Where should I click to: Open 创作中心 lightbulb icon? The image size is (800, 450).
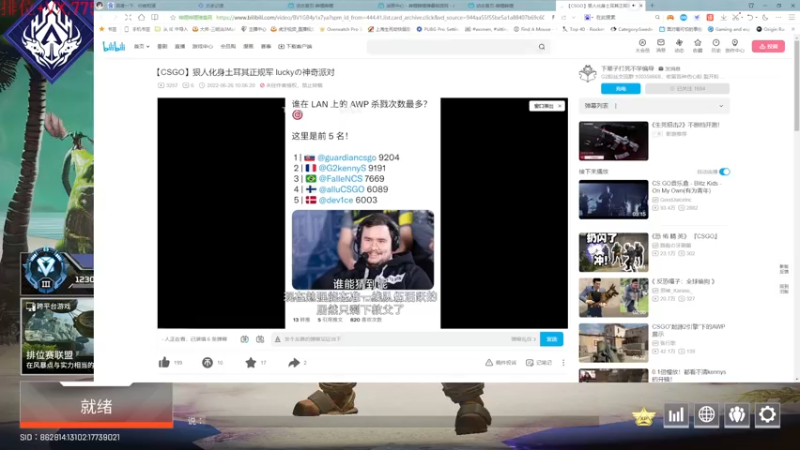(x=735, y=45)
